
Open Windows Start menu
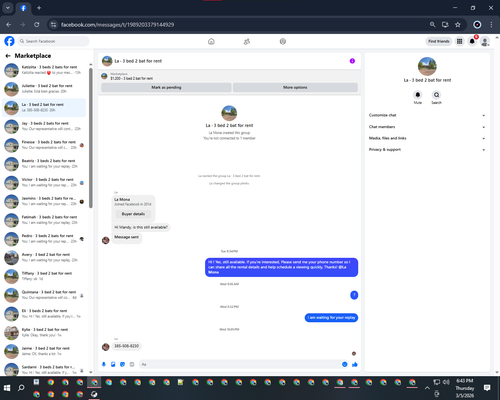click(7, 388)
